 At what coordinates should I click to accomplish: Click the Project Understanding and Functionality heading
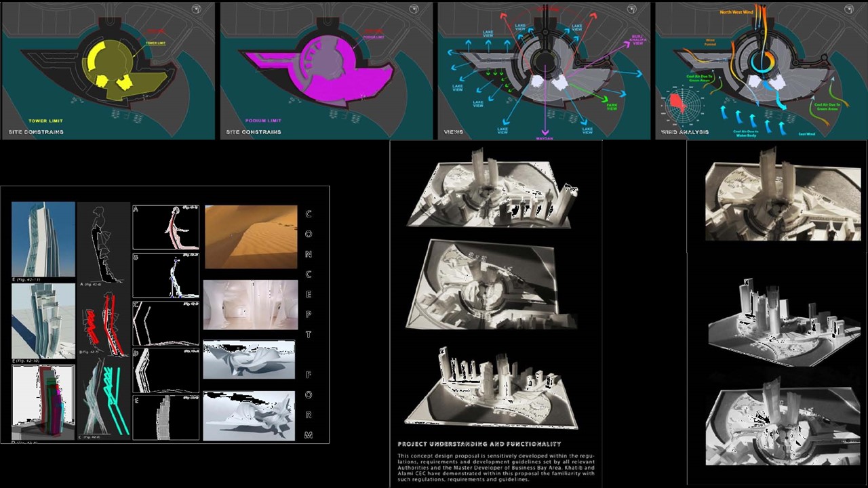point(479,444)
